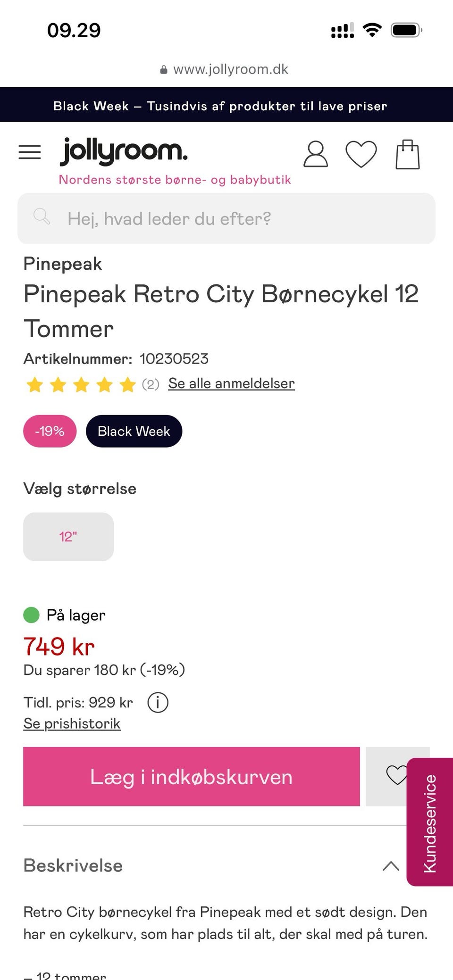Open 'Se alle anmeldelser' link
Image resolution: width=453 pixels, height=980 pixels.
coord(231,383)
